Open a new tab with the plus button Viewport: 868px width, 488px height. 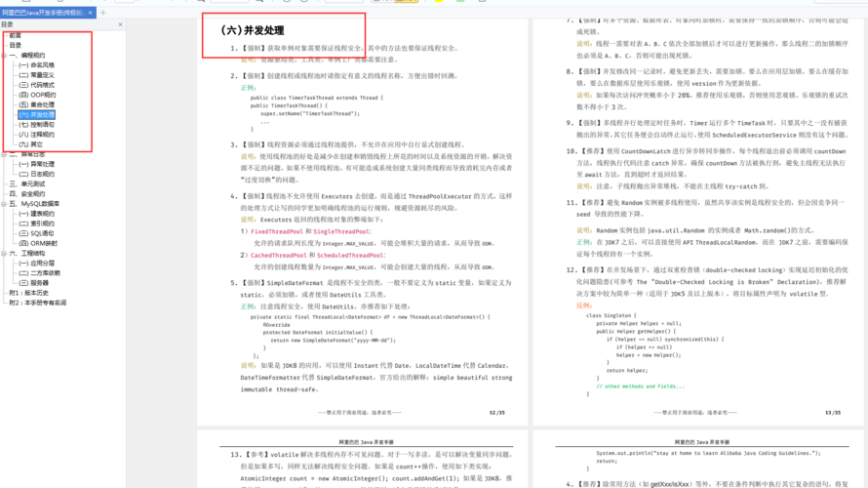point(103,13)
